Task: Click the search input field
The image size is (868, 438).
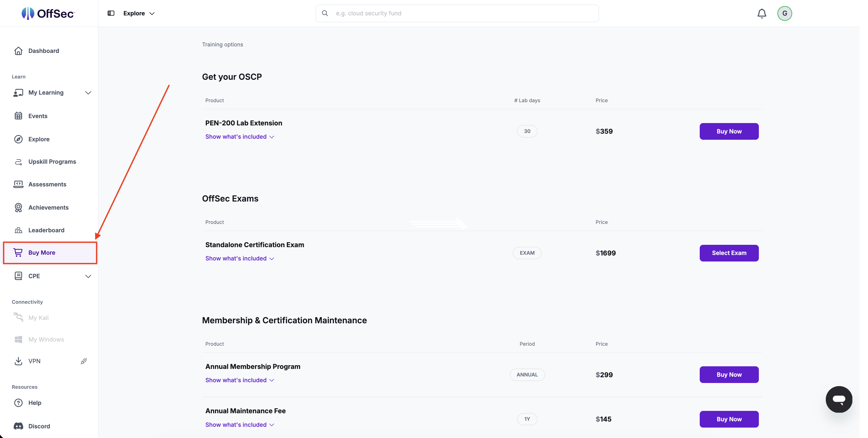Action: (457, 14)
